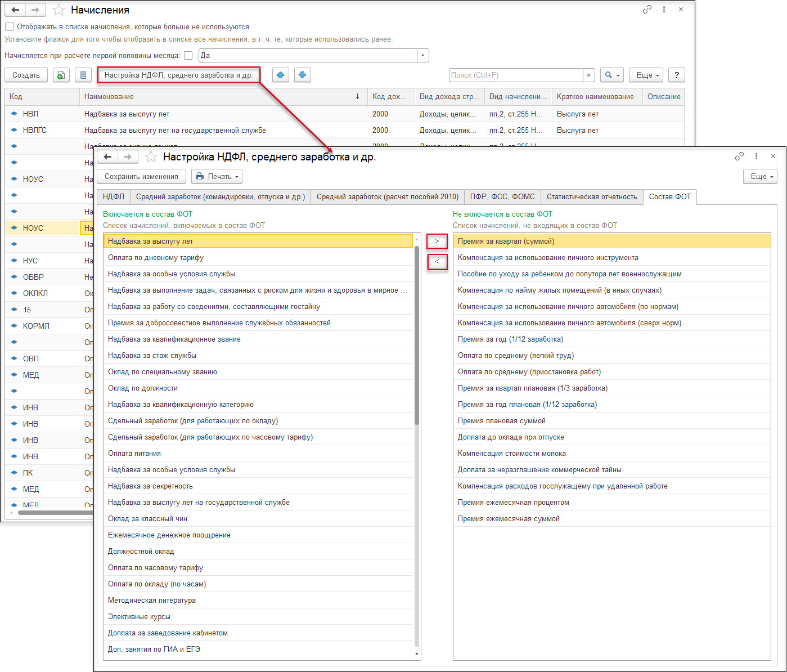This screenshot has height=672, width=787.
Task: Select Надбавка за секретность row
Action: click(258, 486)
